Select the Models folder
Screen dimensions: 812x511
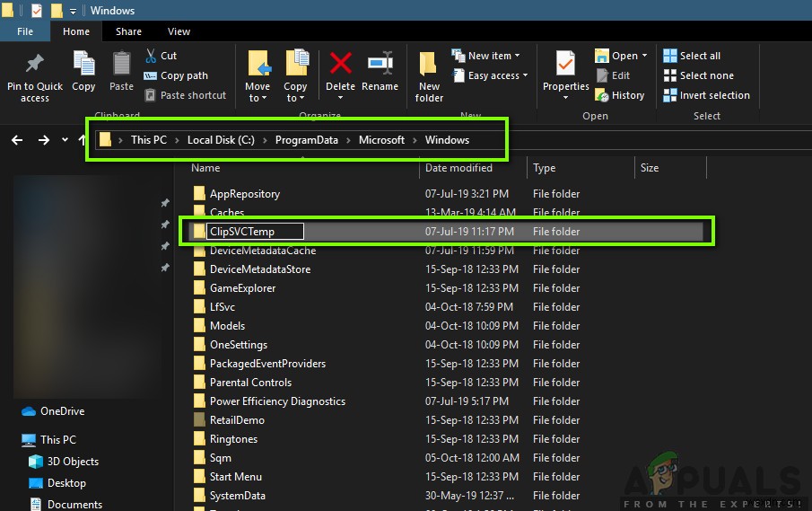click(227, 326)
